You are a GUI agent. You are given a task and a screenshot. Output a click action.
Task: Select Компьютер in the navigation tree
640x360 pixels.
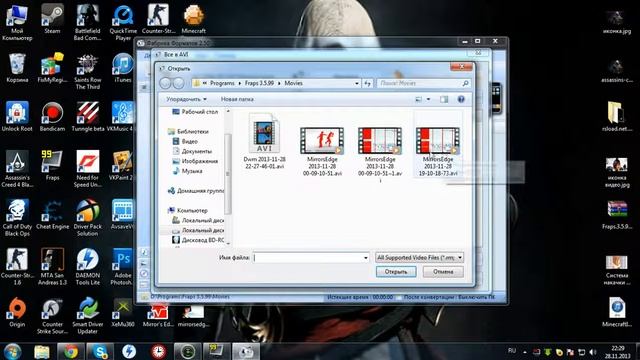pos(188,210)
